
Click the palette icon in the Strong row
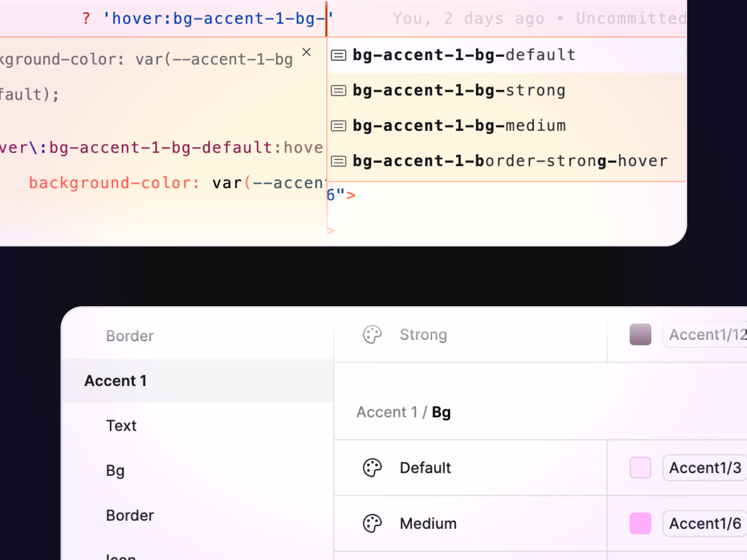click(373, 334)
